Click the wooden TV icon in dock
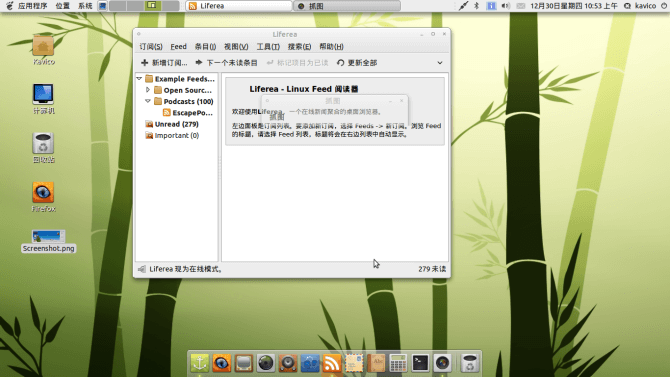 244,363
